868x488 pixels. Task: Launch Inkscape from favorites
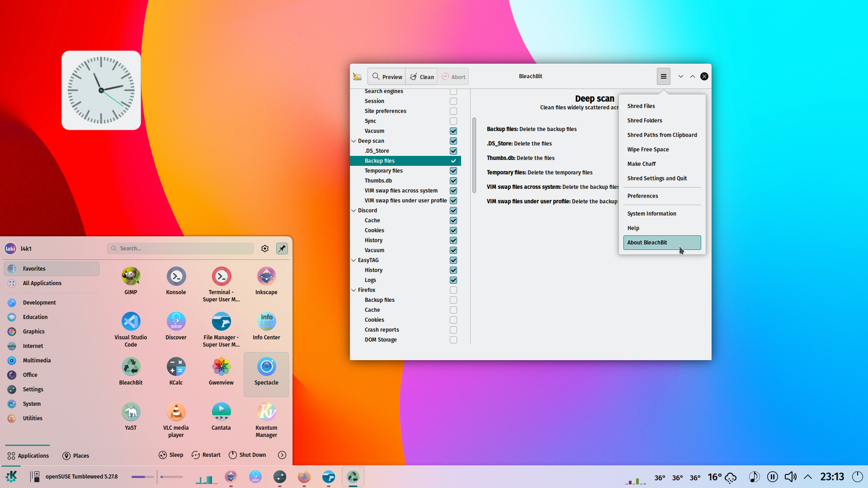[x=266, y=281]
